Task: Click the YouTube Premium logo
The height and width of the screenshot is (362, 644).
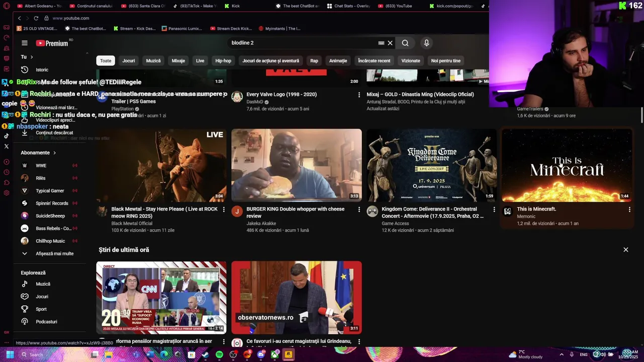Action: [x=52, y=43]
